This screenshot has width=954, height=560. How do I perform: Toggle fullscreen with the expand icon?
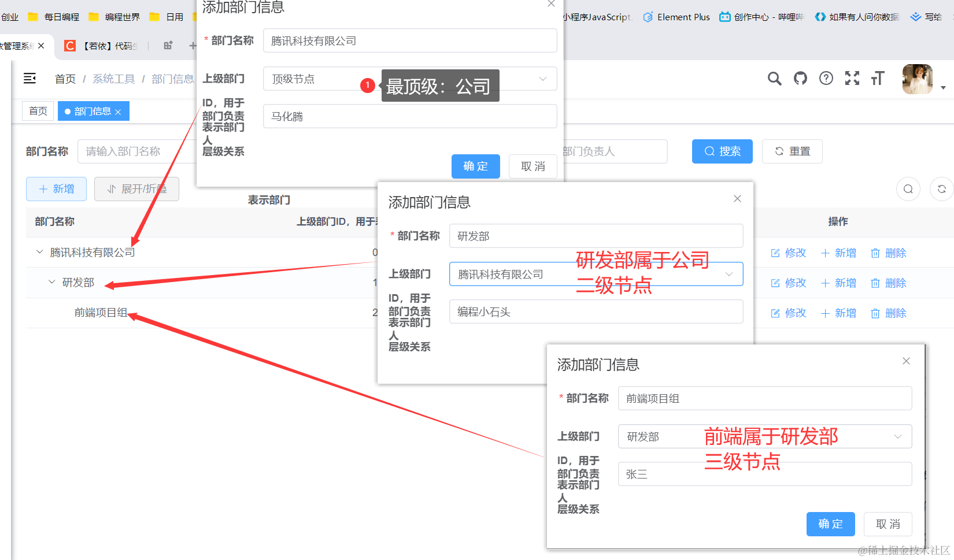[852, 79]
